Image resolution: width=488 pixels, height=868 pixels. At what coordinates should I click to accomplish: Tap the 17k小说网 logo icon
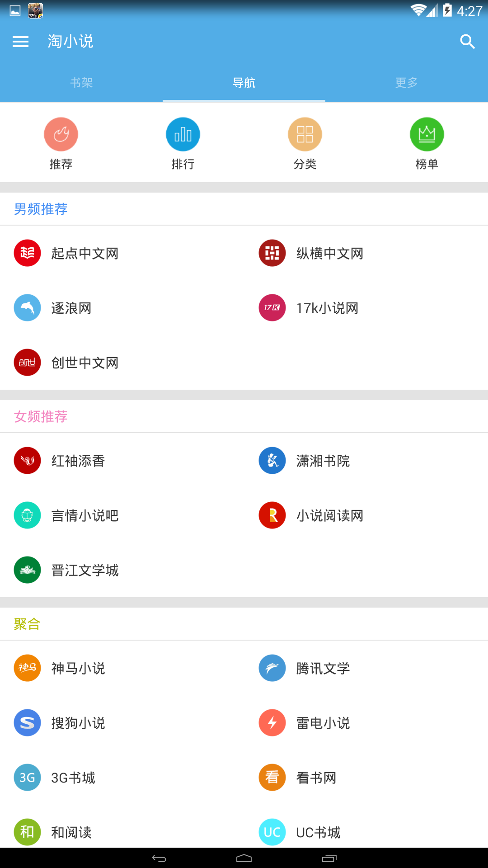(272, 308)
